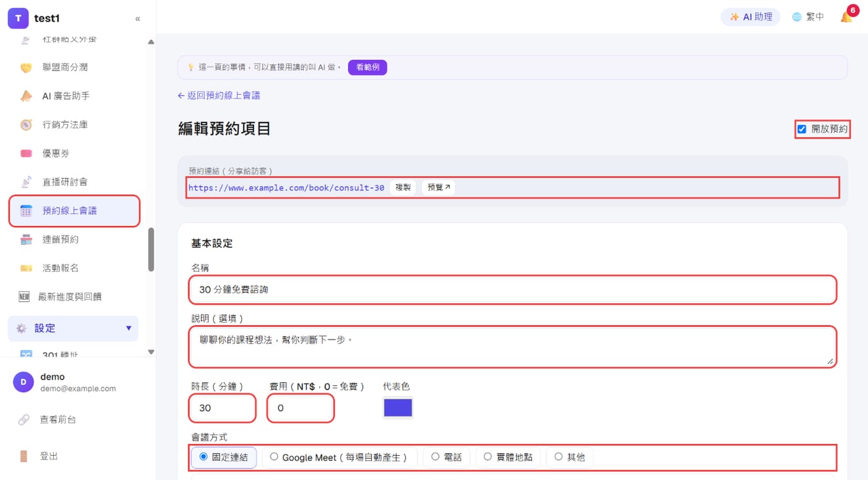Click the 預覽 button

coord(439,187)
